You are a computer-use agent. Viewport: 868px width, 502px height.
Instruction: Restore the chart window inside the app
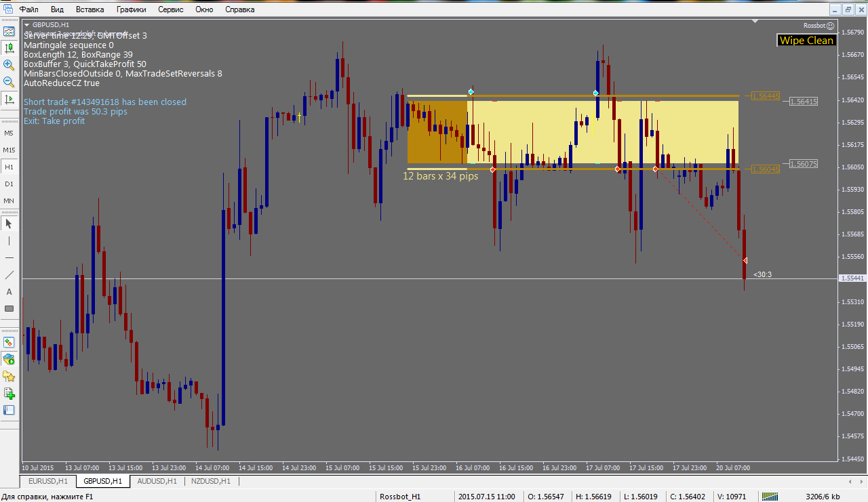tap(848, 9)
